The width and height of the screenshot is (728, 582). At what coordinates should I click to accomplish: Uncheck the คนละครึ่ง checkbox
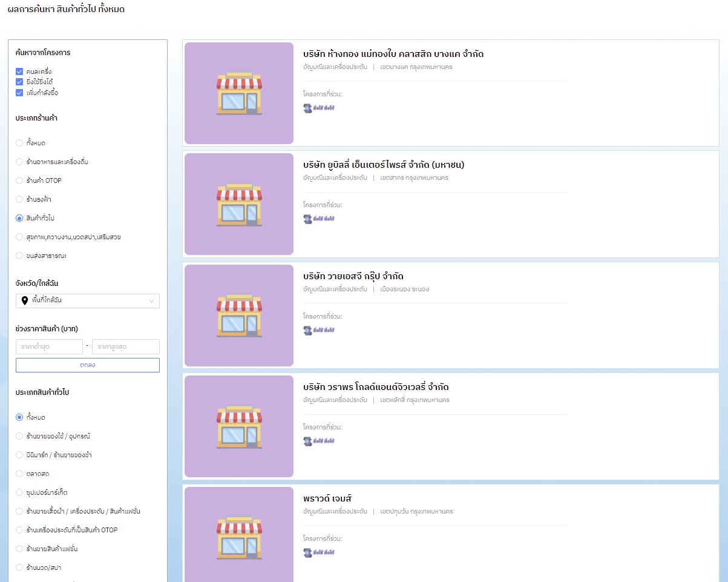click(19, 71)
